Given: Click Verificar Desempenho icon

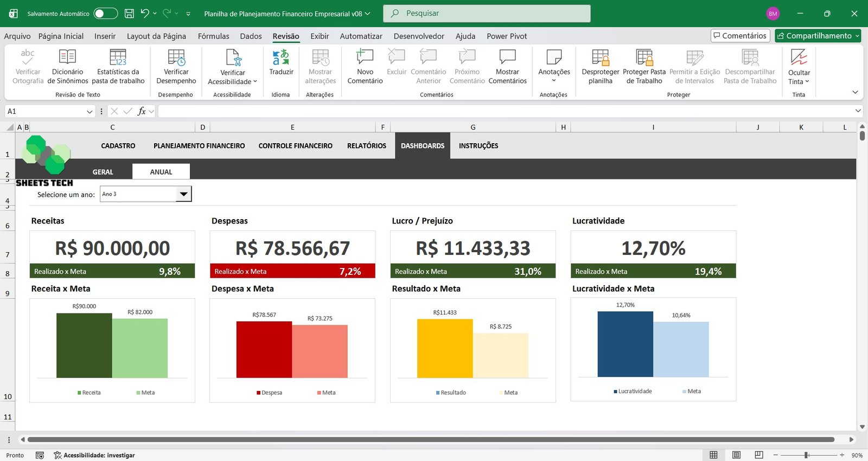Looking at the screenshot, I should (176, 57).
